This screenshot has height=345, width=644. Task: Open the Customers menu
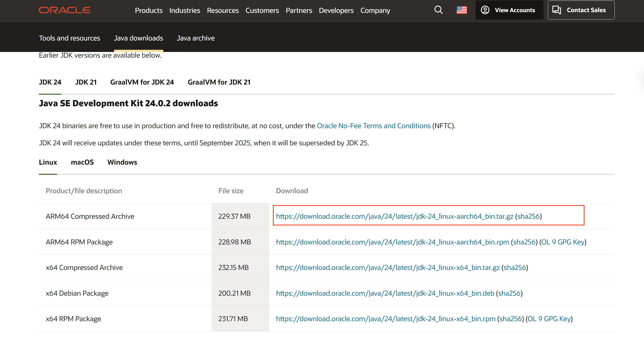coord(262,10)
